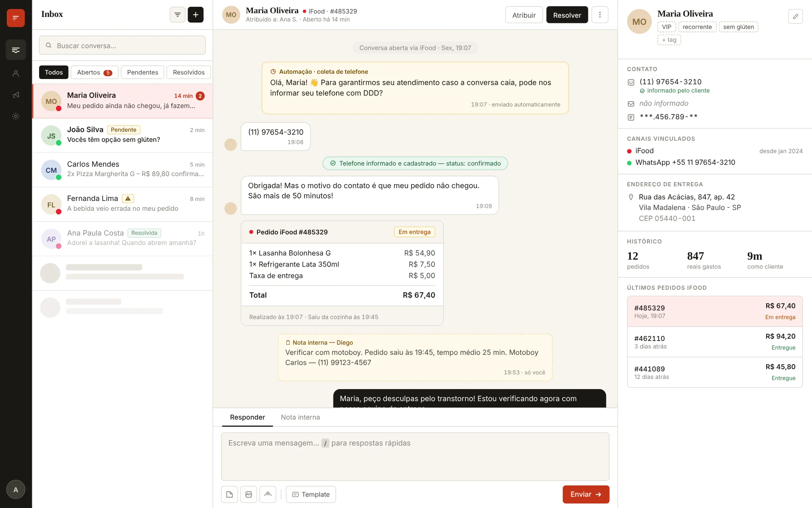The image size is (812, 508).
Task: Open the settings gear sidebar icon
Action: click(16, 116)
